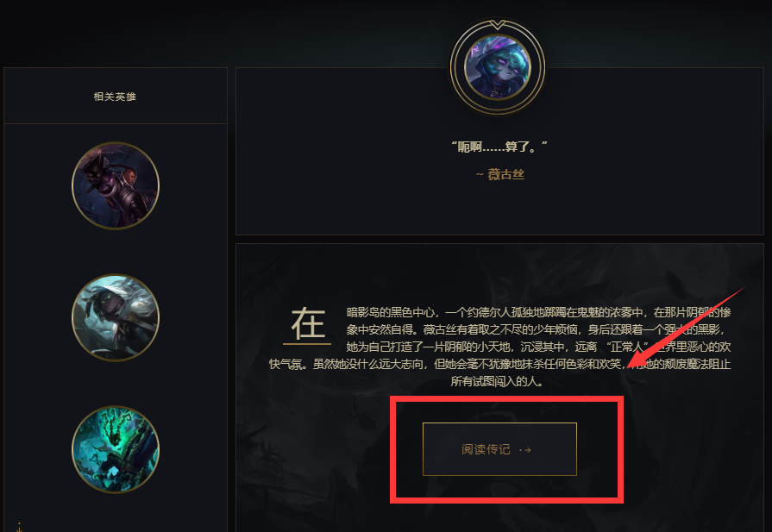Image resolution: width=772 pixels, height=532 pixels.
Task: Open Thresh's related champion portrait
Action: (116, 449)
